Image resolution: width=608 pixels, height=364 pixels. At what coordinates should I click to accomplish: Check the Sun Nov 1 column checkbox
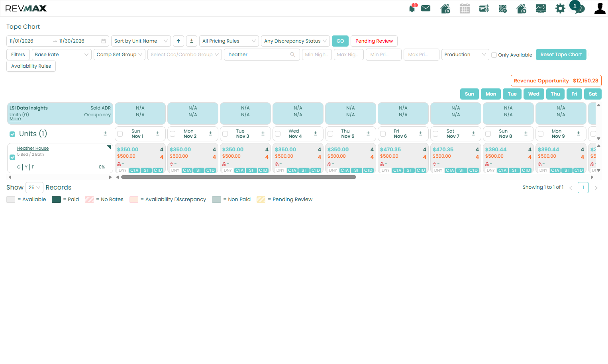point(120,134)
